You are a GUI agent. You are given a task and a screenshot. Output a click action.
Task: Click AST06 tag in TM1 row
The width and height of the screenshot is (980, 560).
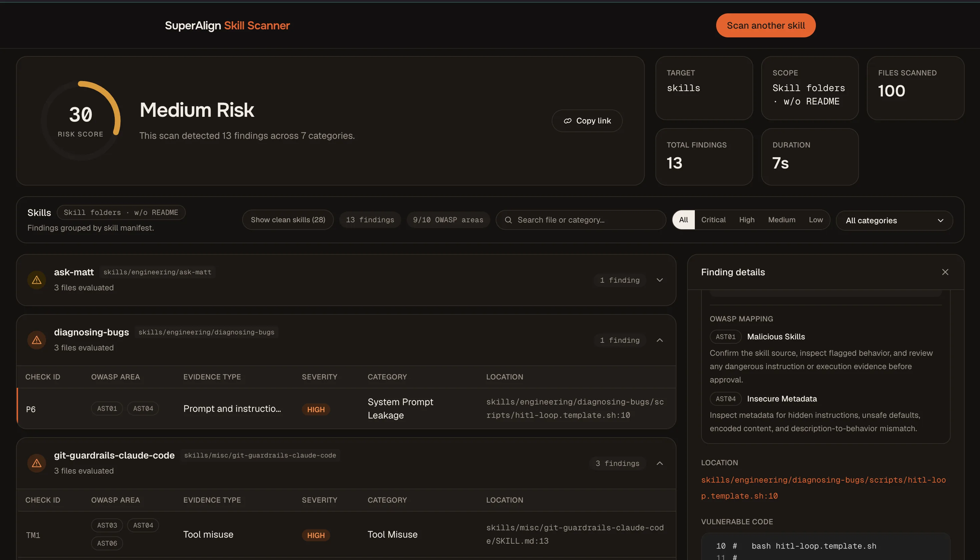pyautogui.click(x=107, y=543)
